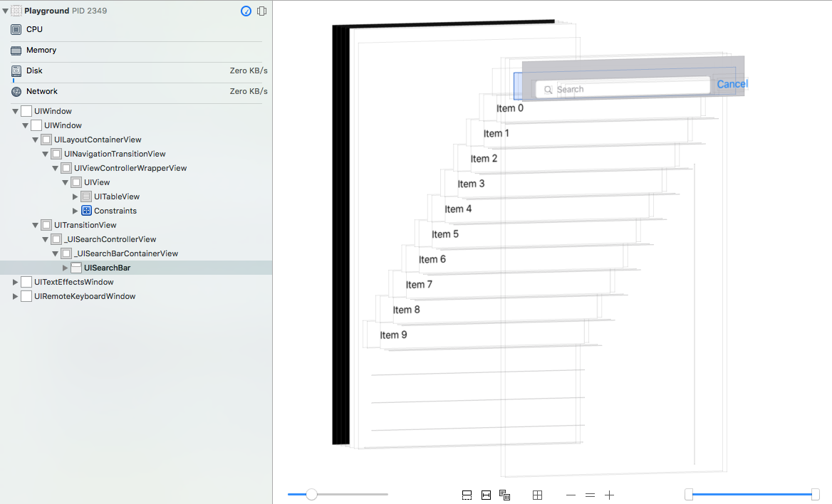Click the Network 'Zero KB/s' value
Image resolution: width=832 pixels, height=504 pixels.
pyautogui.click(x=249, y=91)
